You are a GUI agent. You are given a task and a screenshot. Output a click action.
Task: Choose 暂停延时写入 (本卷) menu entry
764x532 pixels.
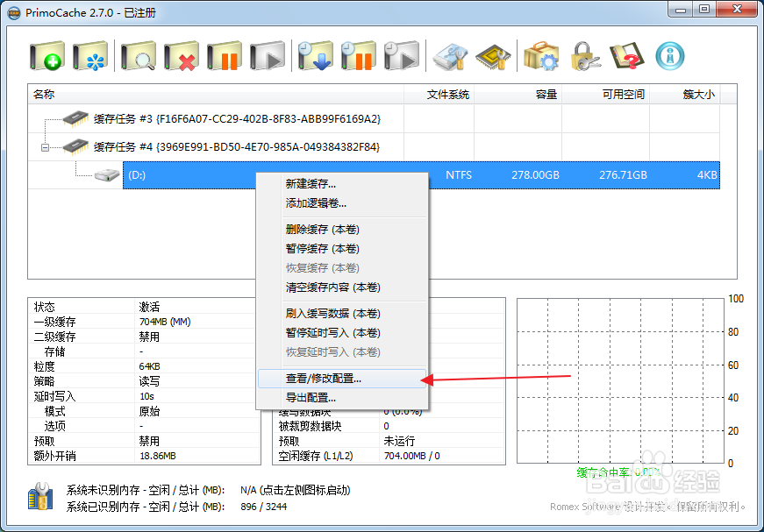(x=342, y=333)
